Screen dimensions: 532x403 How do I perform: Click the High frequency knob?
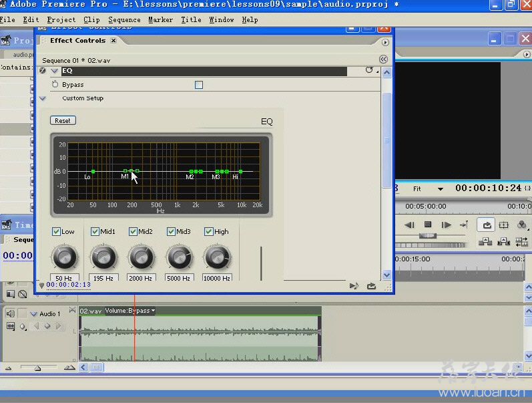point(217,257)
